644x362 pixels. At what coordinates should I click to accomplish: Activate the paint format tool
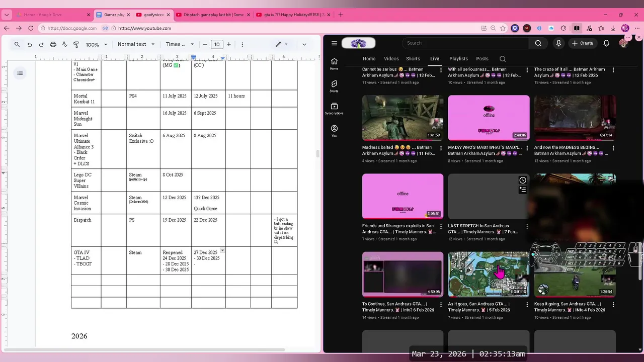76,44
